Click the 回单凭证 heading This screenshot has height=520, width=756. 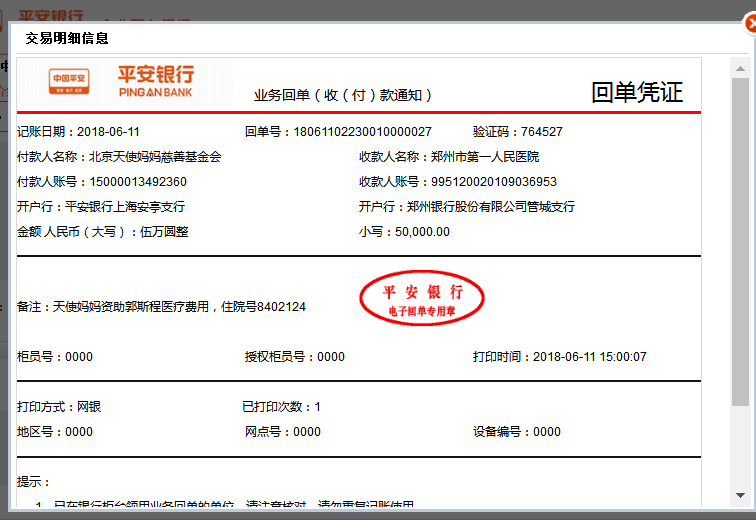pyautogui.click(x=637, y=92)
